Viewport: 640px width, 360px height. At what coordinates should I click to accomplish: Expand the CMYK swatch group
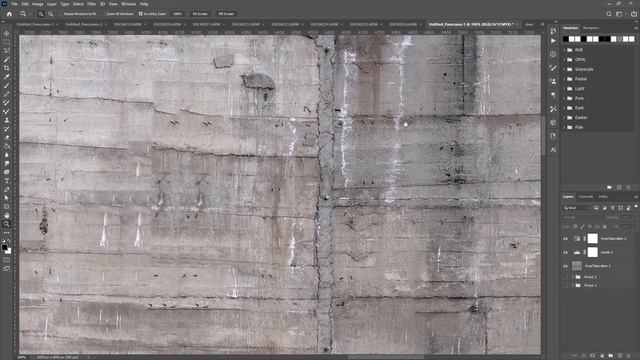[x=565, y=60]
